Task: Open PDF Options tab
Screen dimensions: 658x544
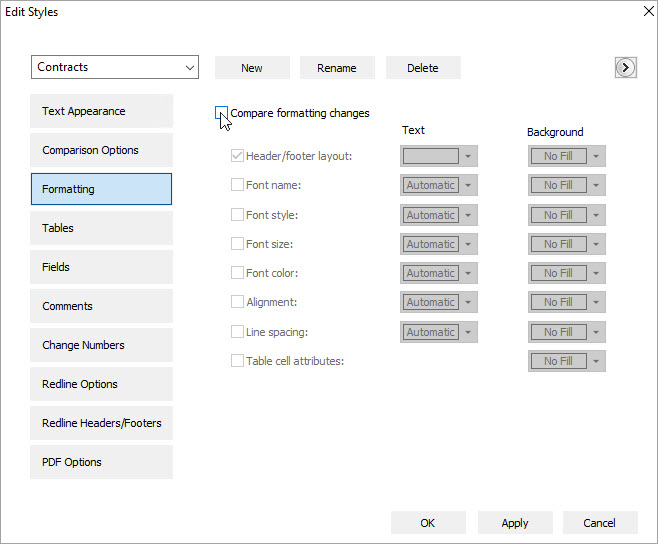Action: click(101, 462)
